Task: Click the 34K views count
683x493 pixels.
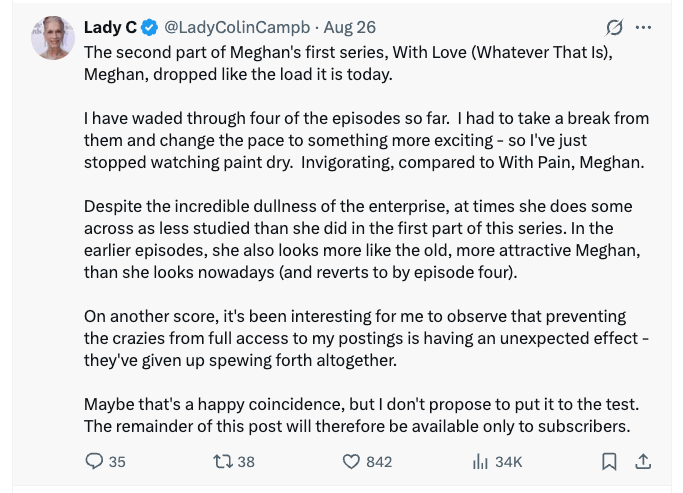Action: (x=508, y=461)
